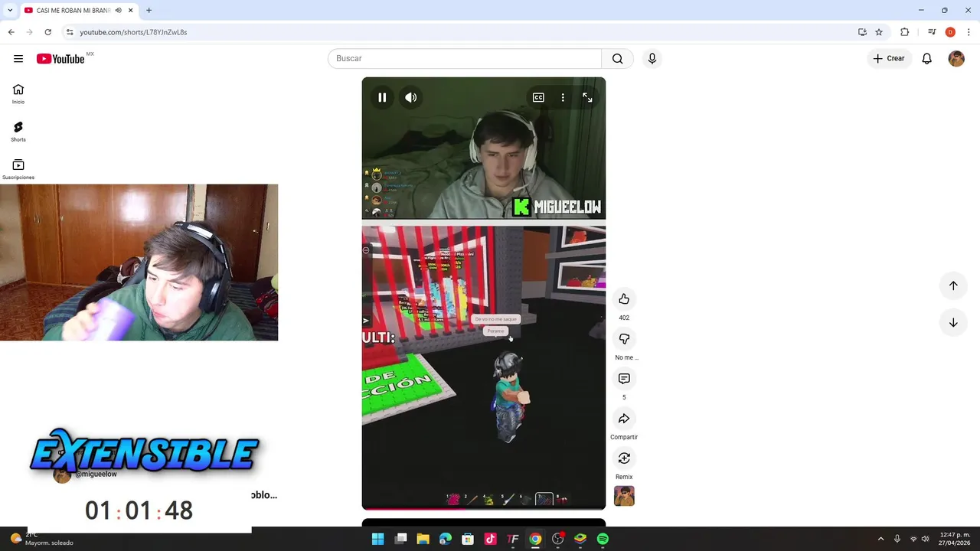Click the search magnifier button
980x551 pixels.
pos(617,58)
